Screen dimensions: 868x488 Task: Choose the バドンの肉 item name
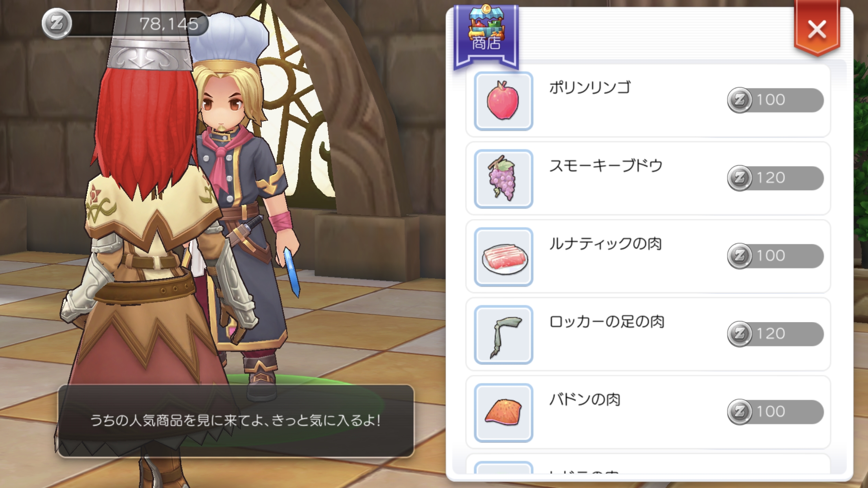click(585, 399)
